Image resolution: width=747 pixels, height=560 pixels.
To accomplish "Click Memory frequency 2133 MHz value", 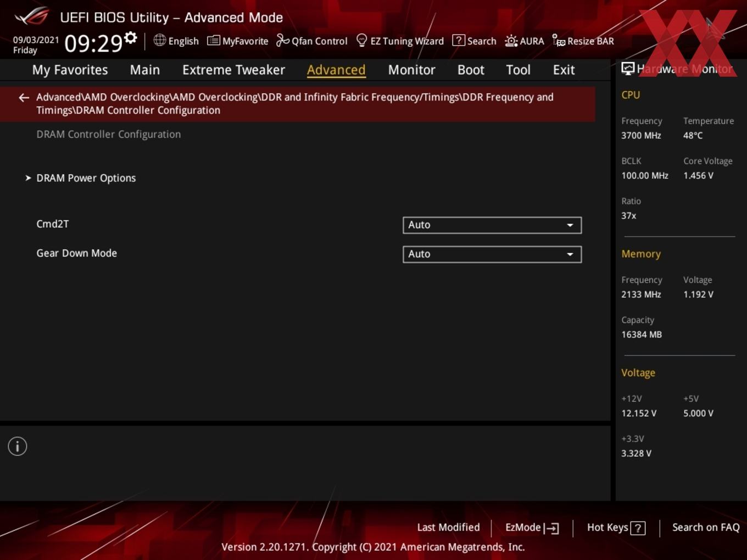I will click(641, 294).
